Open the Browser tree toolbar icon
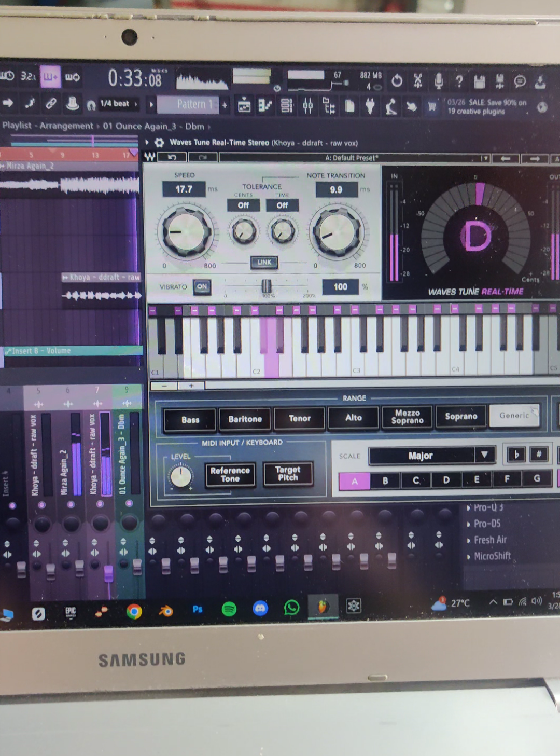The width and height of the screenshot is (560, 756). (329, 106)
